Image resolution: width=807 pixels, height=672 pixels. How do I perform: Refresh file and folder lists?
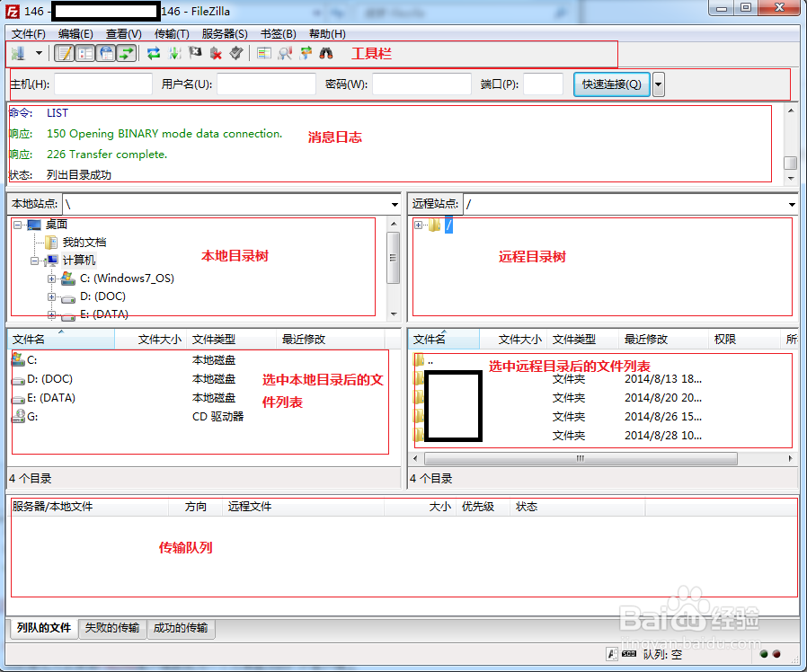(x=154, y=53)
